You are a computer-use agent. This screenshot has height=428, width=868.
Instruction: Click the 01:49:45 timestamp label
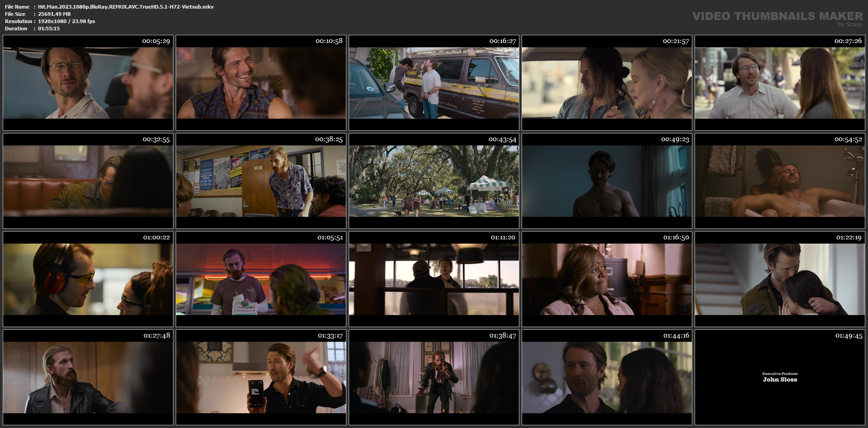pyautogui.click(x=849, y=336)
